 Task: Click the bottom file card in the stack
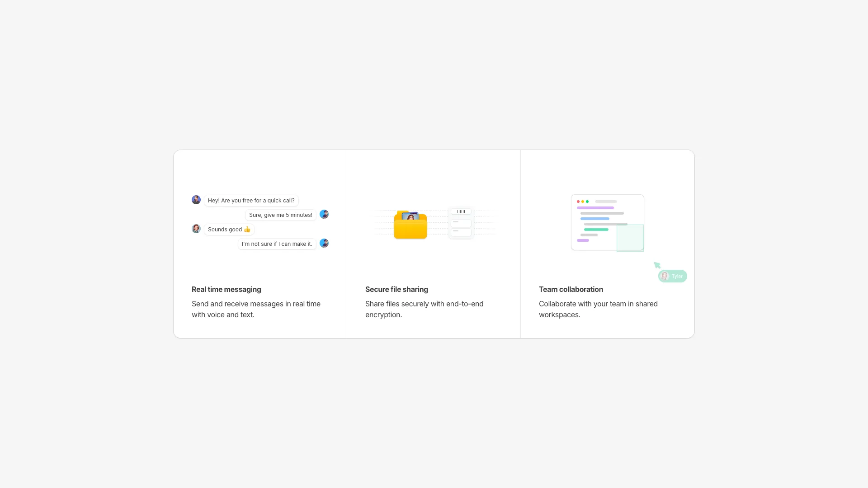point(461,232)
